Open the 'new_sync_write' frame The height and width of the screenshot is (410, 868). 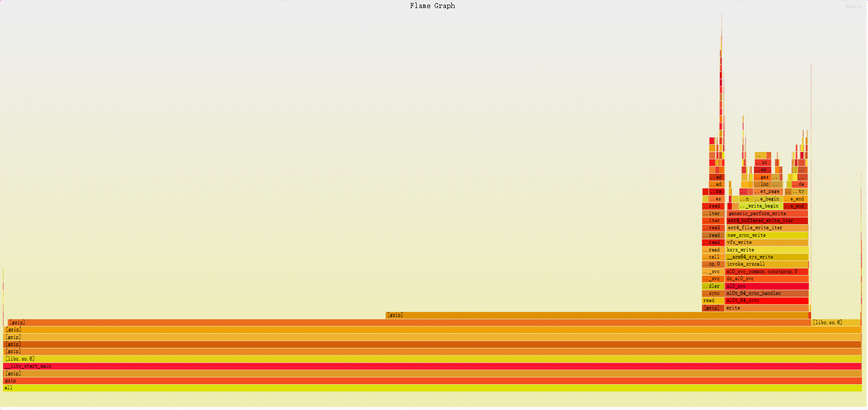click(767, 235)
